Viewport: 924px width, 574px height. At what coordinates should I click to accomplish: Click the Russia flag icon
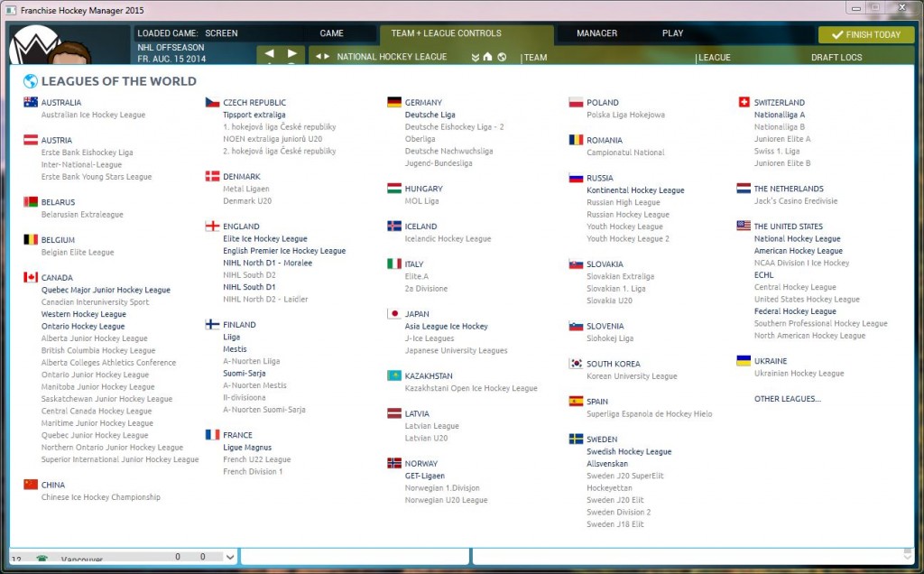coord(576,178)
